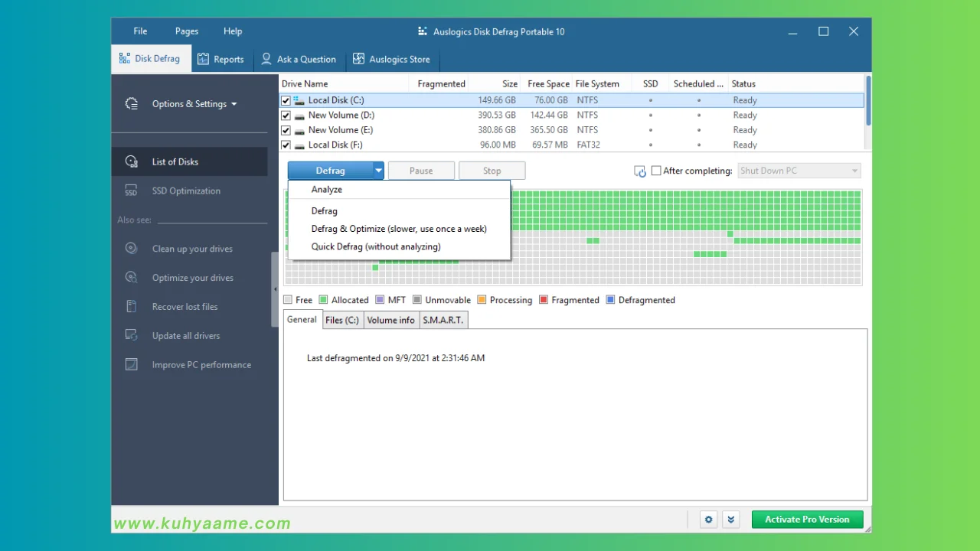Select List of Disks in sidebar
Viewport: 980px width, 551px height.
pos(189,161)
